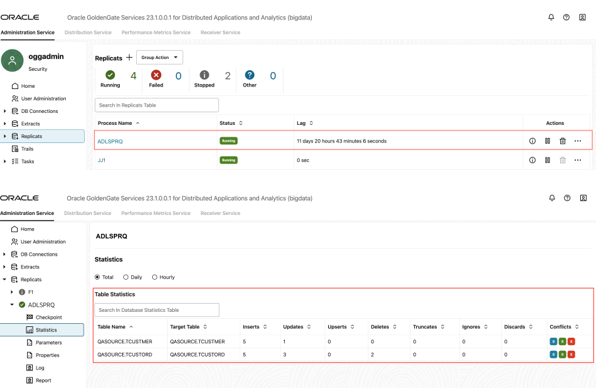Expand Extracts arrow on Replicats page

coord(5,124)
